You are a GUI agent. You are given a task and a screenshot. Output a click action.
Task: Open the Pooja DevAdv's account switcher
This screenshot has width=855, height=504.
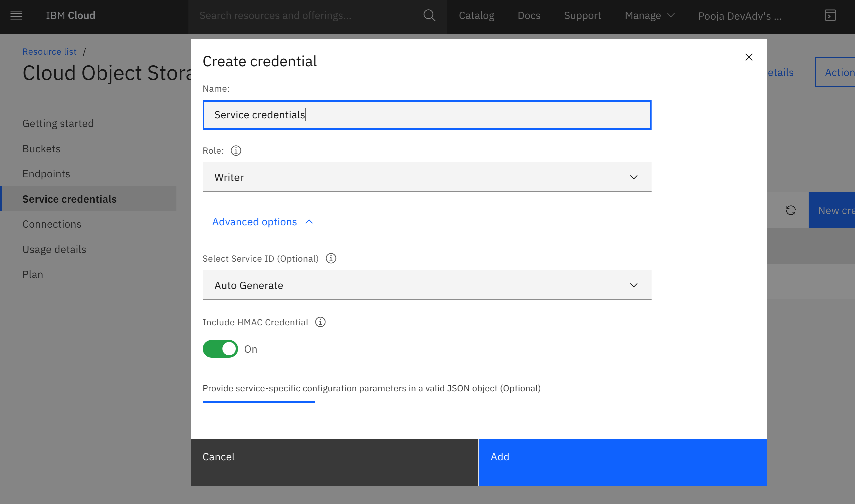tap(740, 16)
